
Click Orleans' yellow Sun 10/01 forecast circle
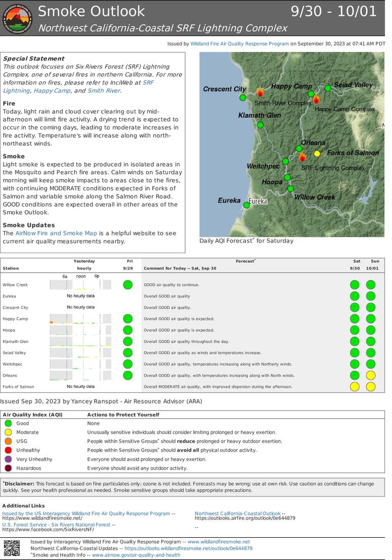[x=371, y=375]
